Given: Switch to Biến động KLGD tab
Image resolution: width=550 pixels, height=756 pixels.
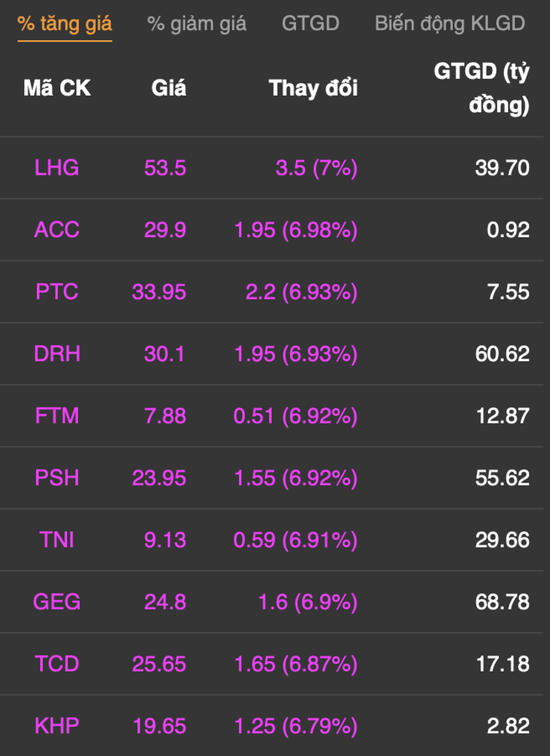Looking at the screenshot, I should coord(450,24).
